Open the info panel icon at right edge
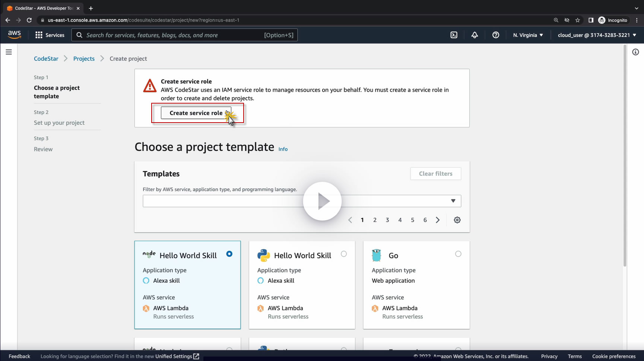This screenshot has width=644, height=361. [635, 52]
